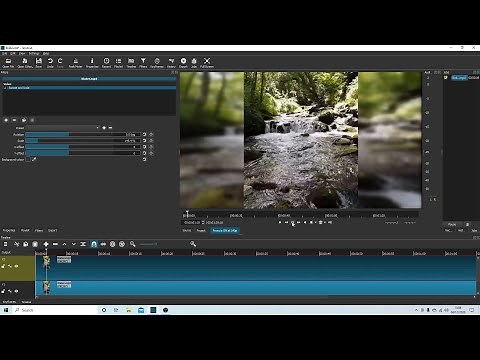This screenshot has height=360, width=480.
Task: Click the Filters funnel toolbar icon
Action: click(143, 62)
